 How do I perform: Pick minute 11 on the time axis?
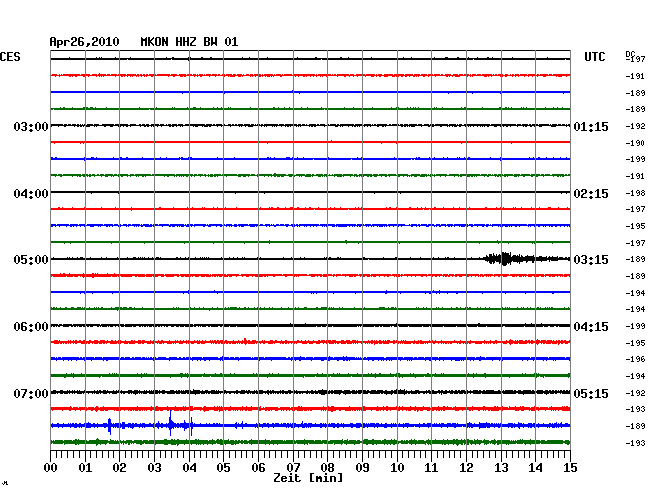pyautogui.click(x=431, y=468)
